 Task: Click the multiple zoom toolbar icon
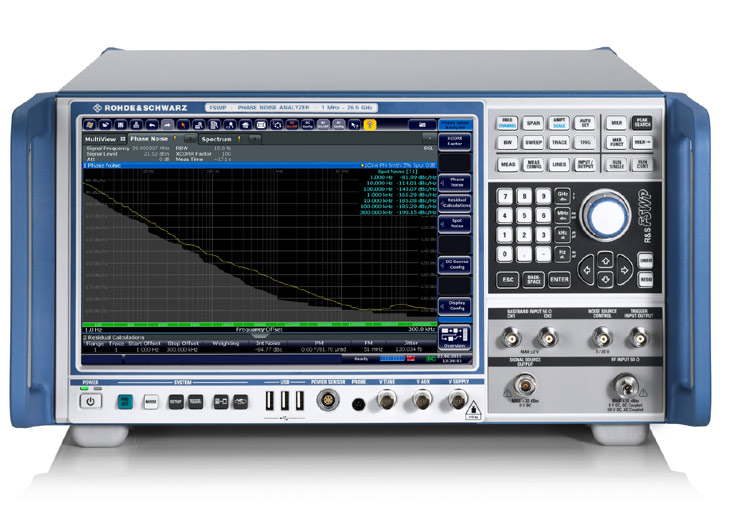point(214,125)
